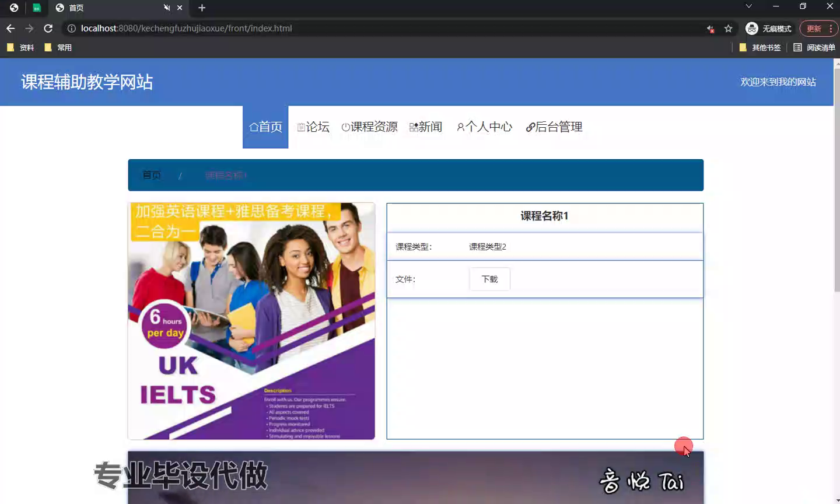Select the 首页 navigation menu item

pos(265,127)
